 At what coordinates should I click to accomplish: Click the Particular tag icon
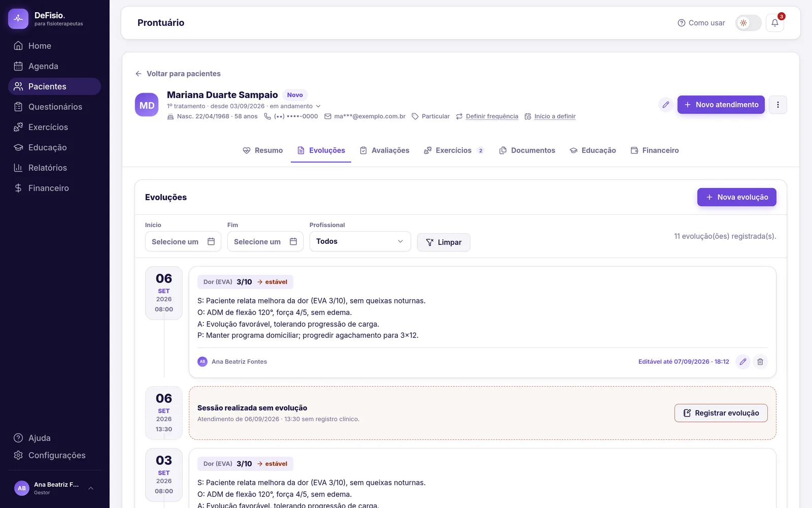415,116
